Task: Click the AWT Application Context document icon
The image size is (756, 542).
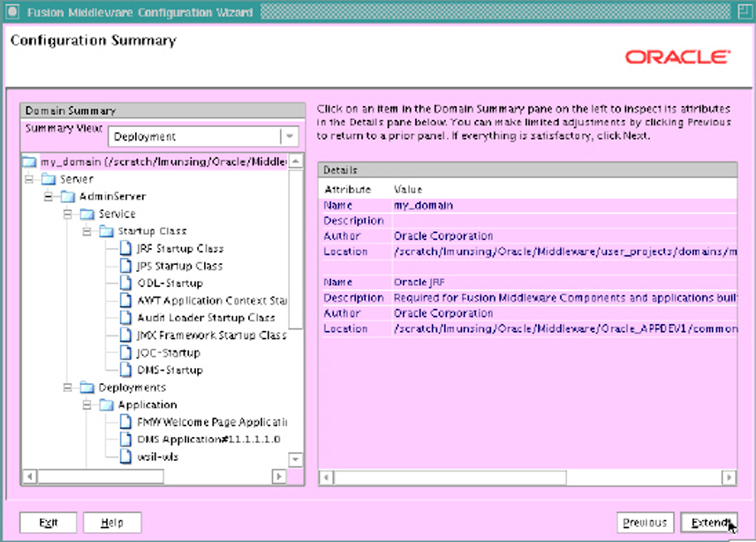Action: tap(125, 301)
